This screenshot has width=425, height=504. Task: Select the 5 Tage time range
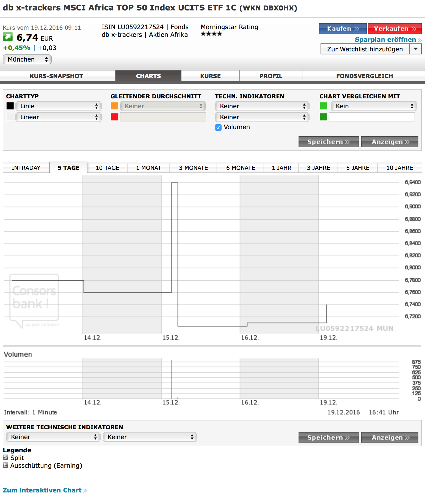pos(68,168)
